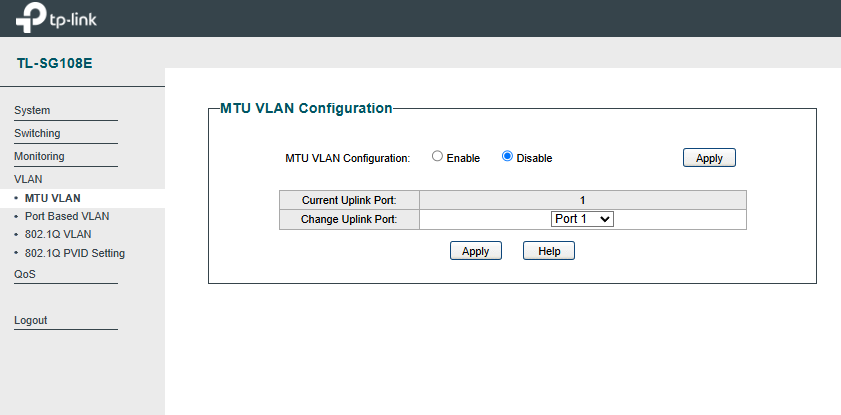Open the 802.1Q VLAN page

(x=58, y=234)
